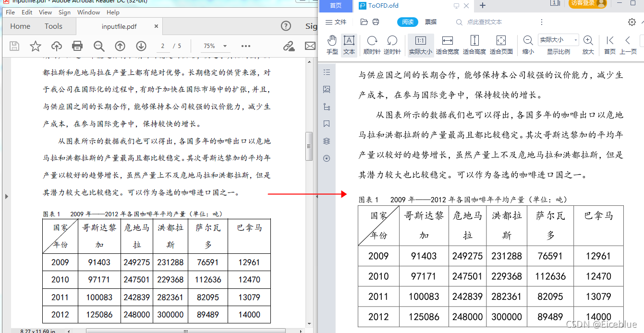This screenshot has width=644, height=333.
Task: Open the View menu in Acrobat
Action: pyautogui.click(x=46, y=12)
